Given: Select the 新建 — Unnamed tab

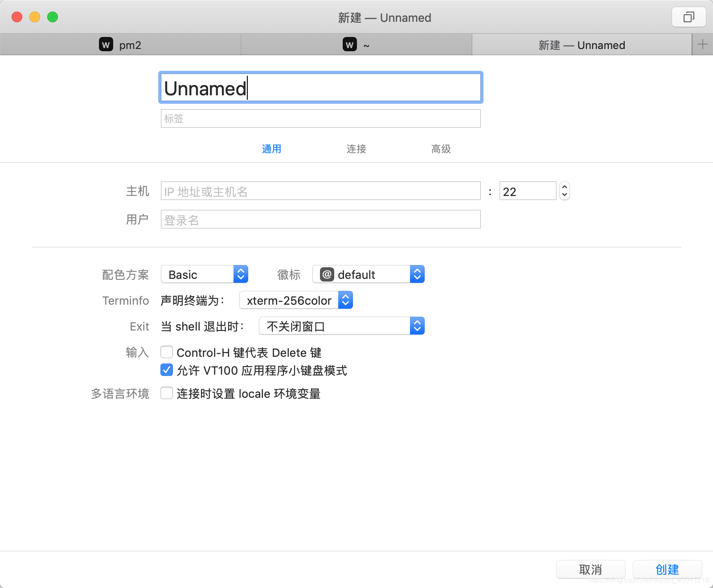Looking at the screenshot, I should tap(582, 45).
